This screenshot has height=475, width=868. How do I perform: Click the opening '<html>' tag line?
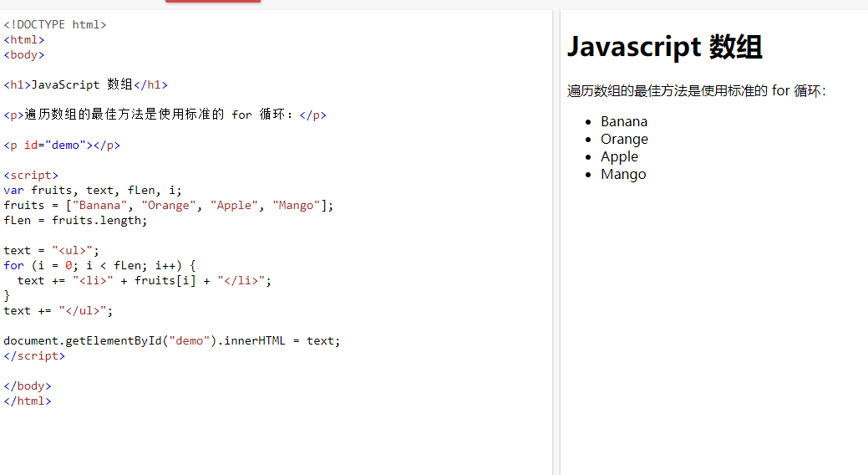23,39
